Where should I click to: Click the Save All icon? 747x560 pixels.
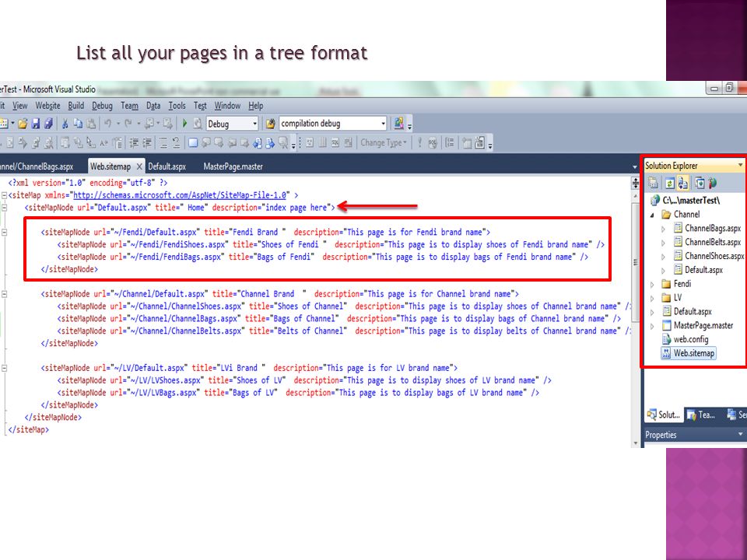click(48, 124)
